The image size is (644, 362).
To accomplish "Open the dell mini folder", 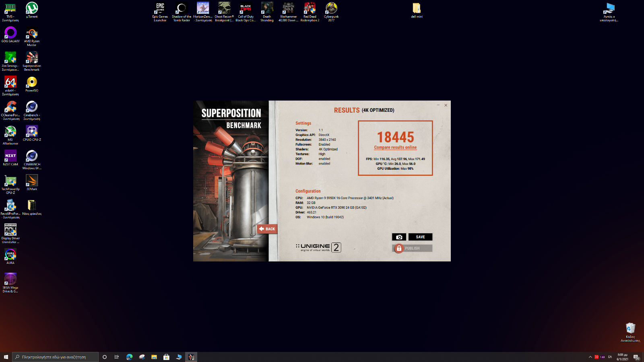I will coord(417,10).
